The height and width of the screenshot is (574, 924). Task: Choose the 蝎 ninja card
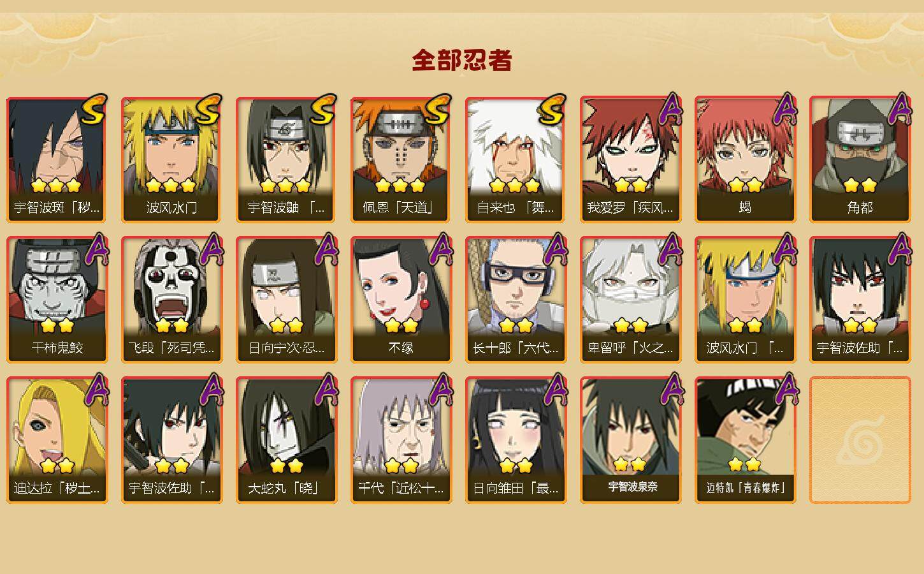(746, 159)
